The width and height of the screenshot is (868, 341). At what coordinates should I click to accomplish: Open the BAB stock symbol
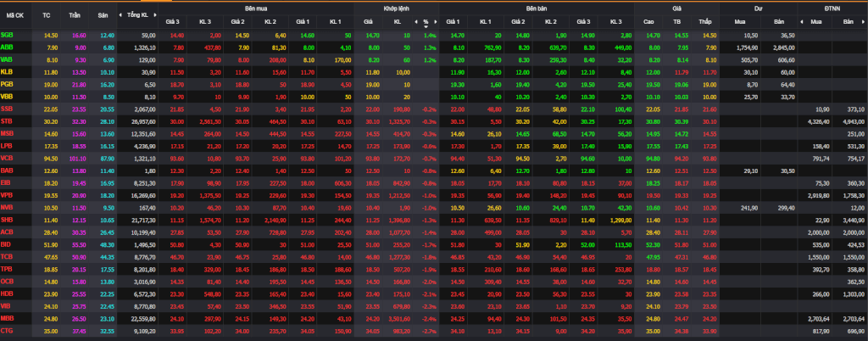7,171
